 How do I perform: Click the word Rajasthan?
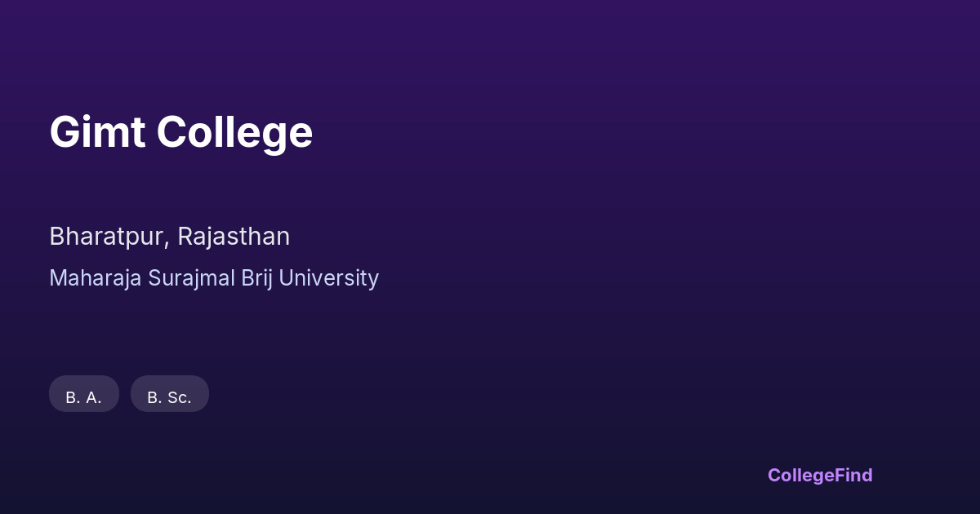(x=234, y=237)
